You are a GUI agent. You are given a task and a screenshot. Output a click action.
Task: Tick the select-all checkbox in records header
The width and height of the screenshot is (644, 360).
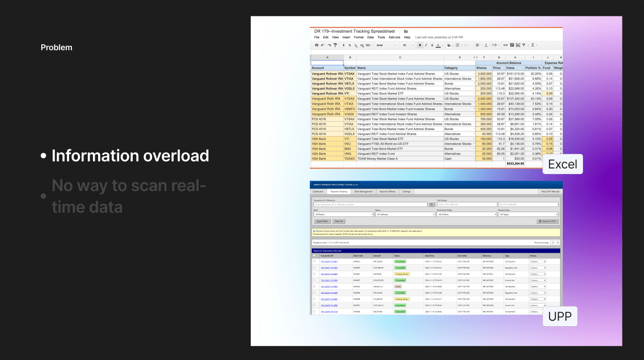(314, 256)
